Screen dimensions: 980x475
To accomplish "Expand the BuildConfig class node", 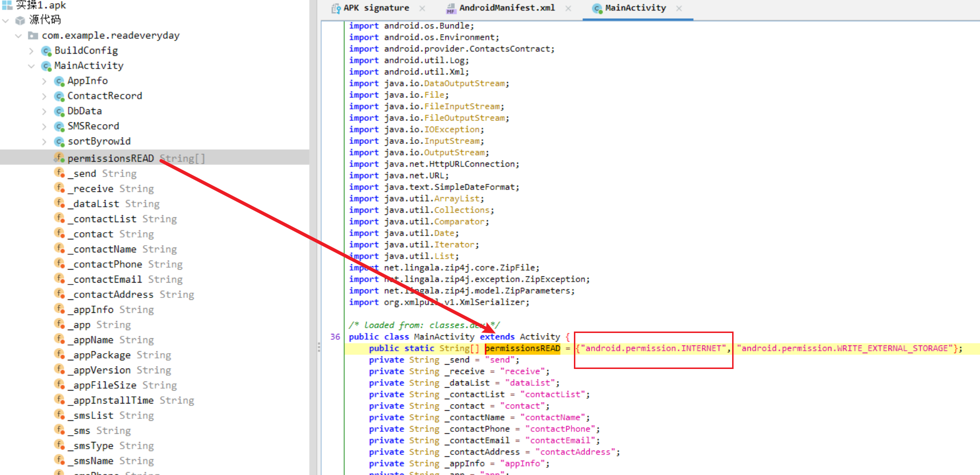I will pos(31,51).
